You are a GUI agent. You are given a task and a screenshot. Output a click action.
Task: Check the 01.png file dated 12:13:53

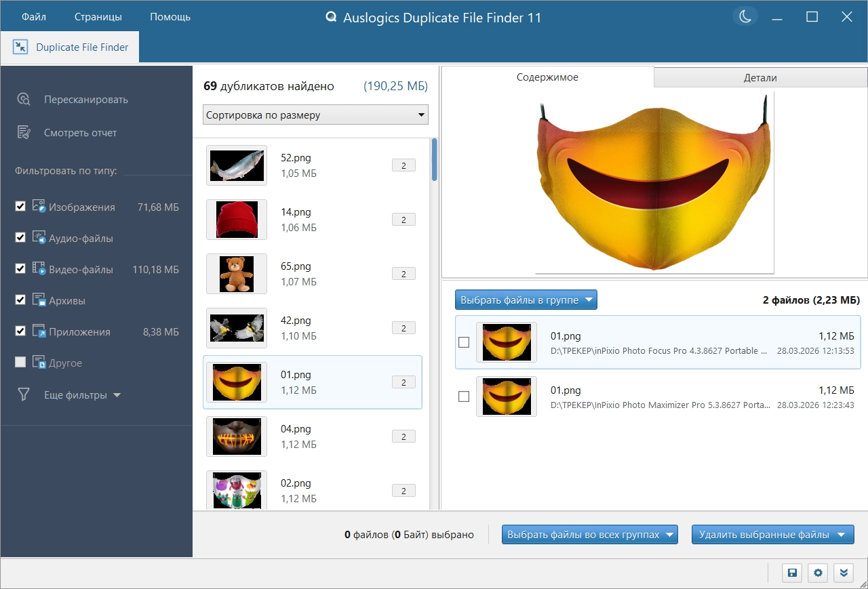464,342
